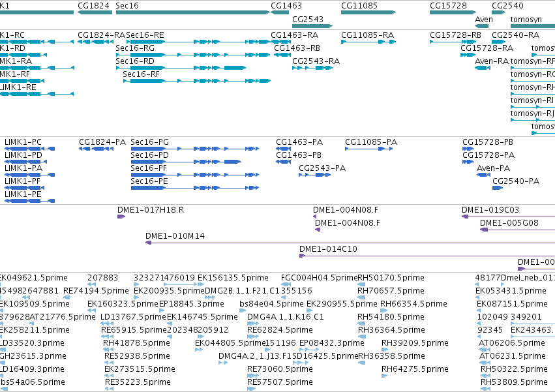Select protein Sec16-PD
Image resolution: width=555 pixels, height=392 pixels.
coord(150,155)
